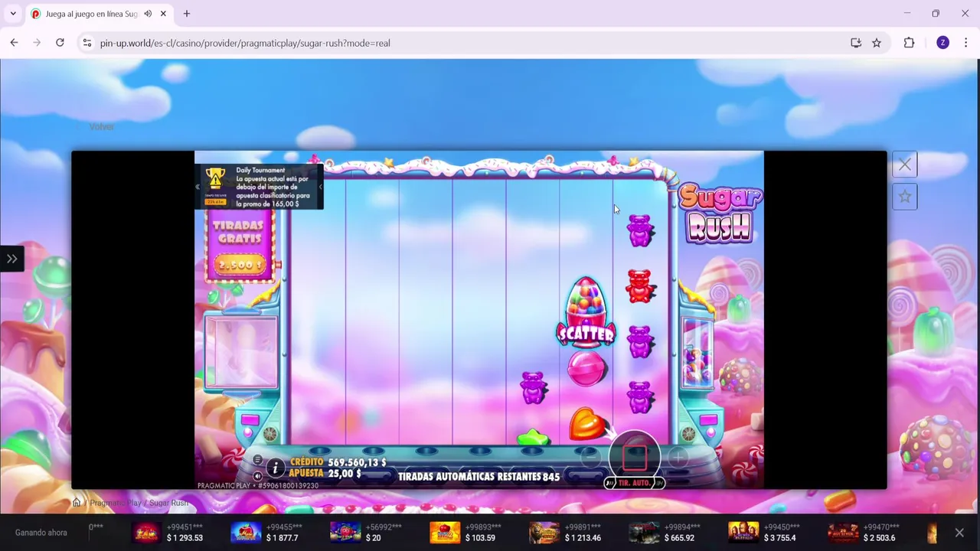The height and width of the screenshot is (551, 980).
Task: Reload the page in Chrome
Action: 60,43
